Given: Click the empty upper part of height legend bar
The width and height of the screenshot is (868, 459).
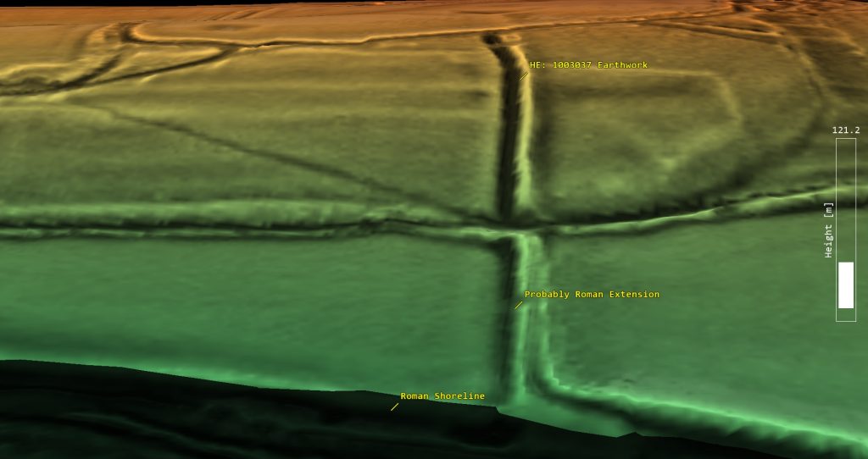Looking at the screenshot, I should click(845, 195).
